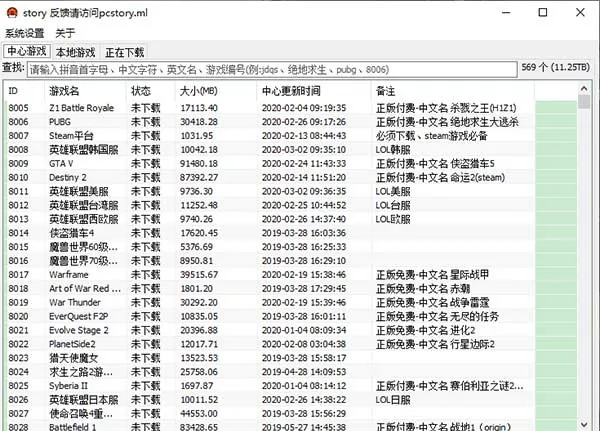This screenshot has height=431, width=600.
Task: Click the scrollbar down arrow
Action: tap(584, 424)
